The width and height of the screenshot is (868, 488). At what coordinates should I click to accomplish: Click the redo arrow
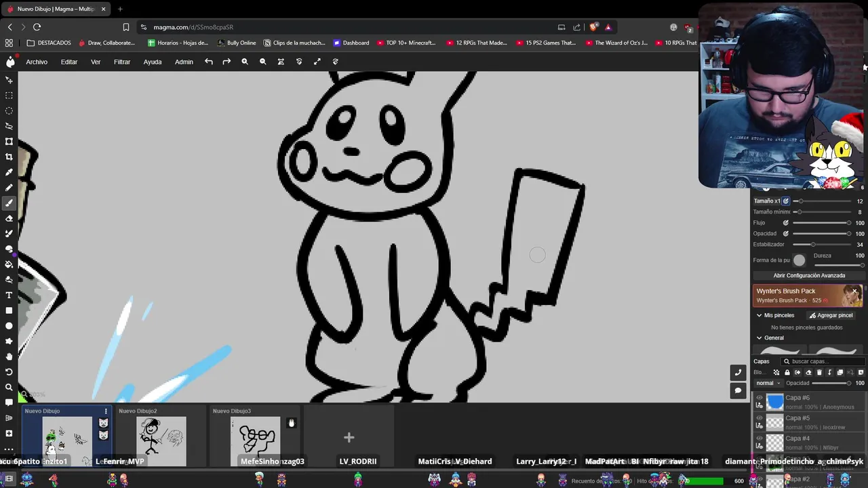(x=226, y=62)
